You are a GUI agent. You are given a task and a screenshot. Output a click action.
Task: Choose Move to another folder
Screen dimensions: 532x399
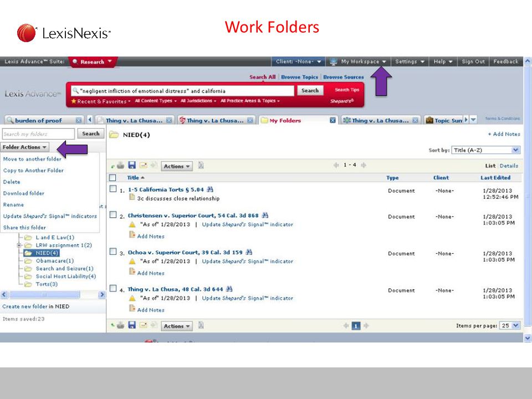pos(32,159)
